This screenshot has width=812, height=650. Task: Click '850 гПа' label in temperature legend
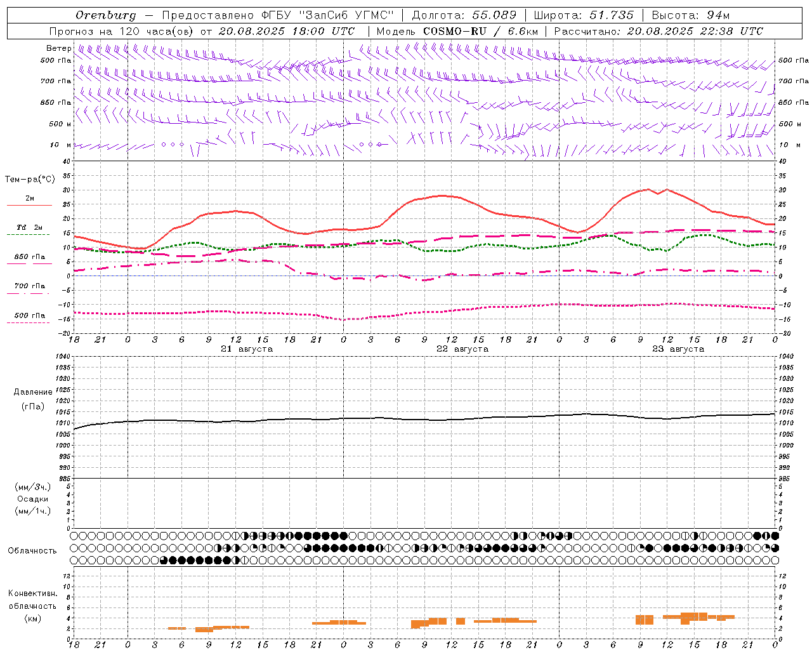point(29,257)
